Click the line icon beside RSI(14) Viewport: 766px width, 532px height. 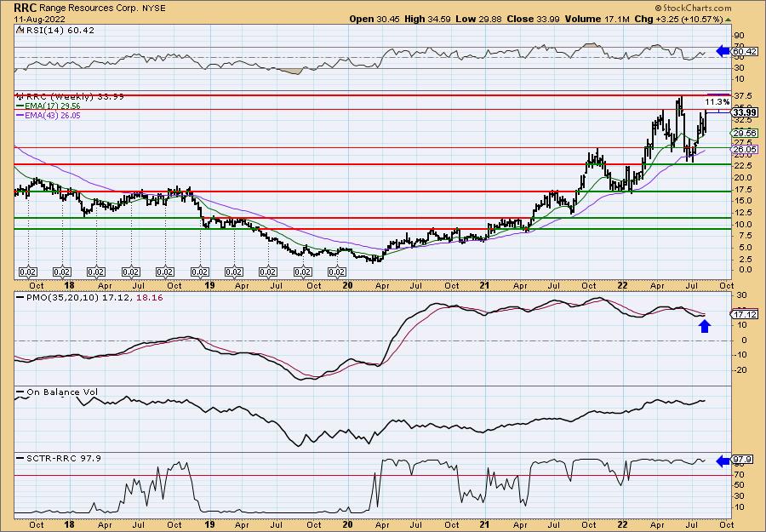(x=20, y=30)
